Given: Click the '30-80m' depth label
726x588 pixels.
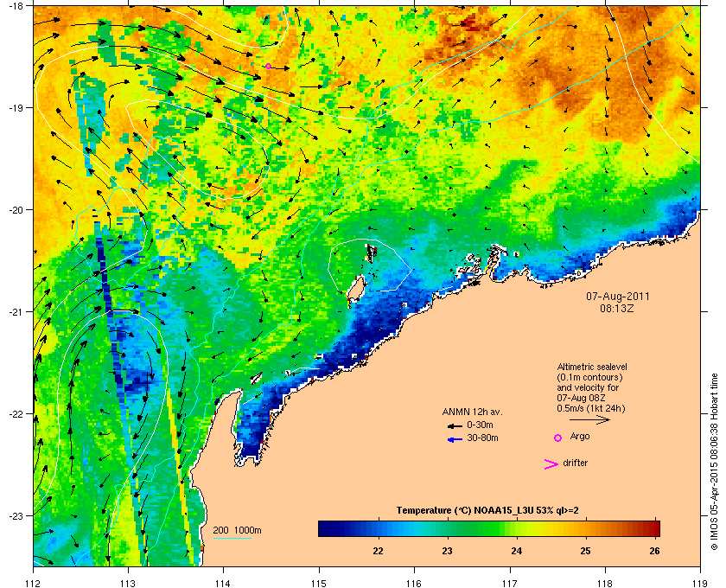Looking at the screenshot, I should tap(482, 438).
